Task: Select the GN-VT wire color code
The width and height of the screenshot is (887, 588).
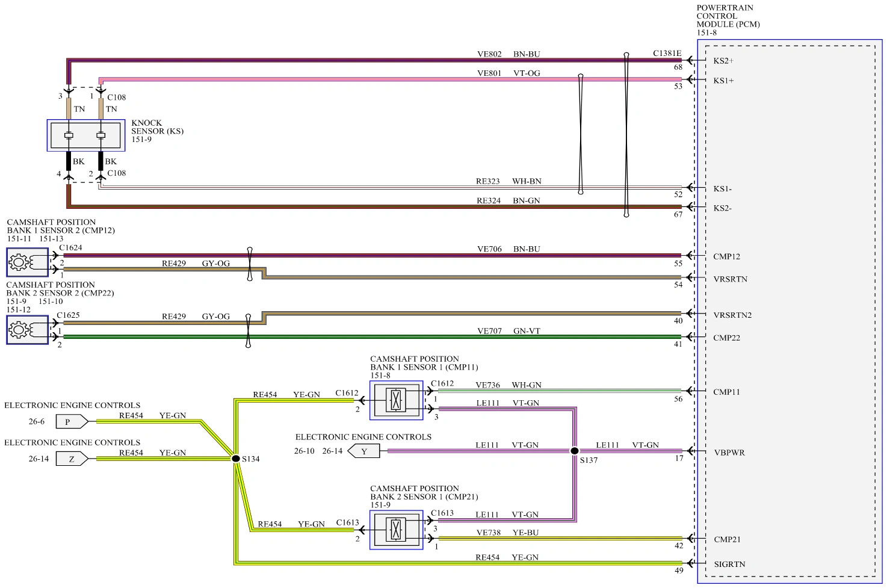Action: [527, 331]
